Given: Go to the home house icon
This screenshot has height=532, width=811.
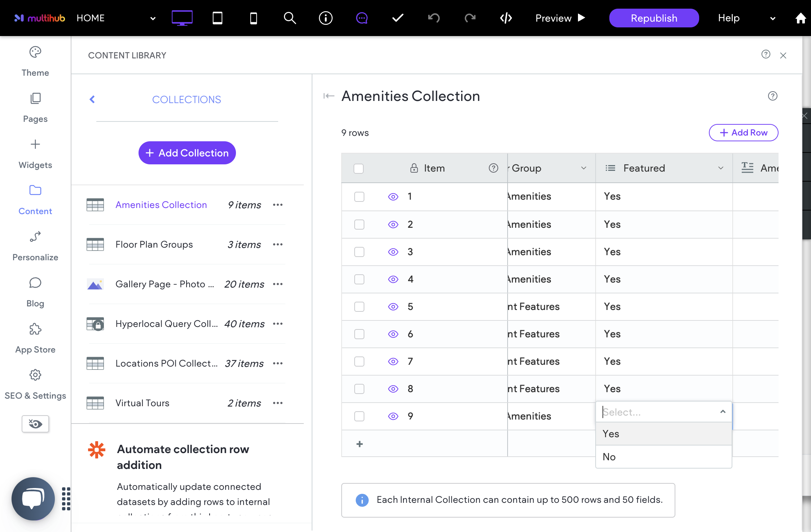Looking at the screenshot, I should [x=801, y=18].
